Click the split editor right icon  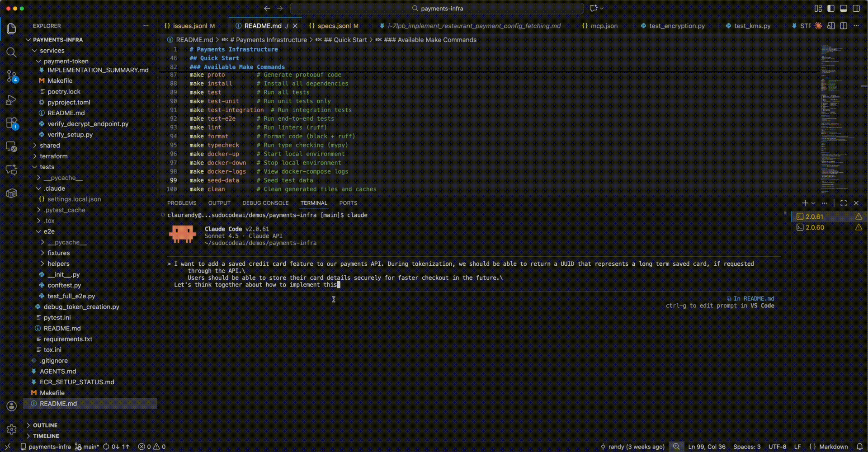[x=844, y=26]
